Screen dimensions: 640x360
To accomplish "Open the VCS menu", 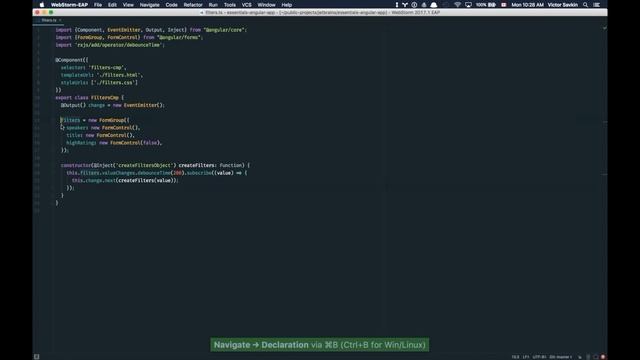I will [x=247, y=5].
